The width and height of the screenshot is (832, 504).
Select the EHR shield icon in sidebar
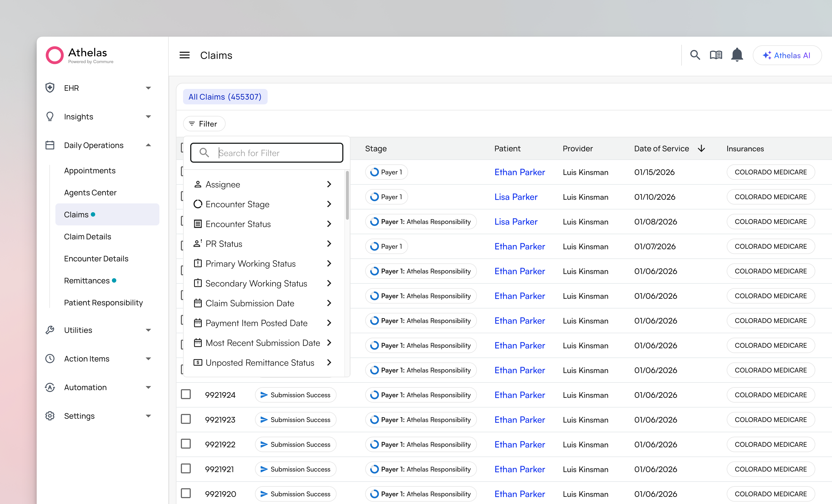coord(50,87)
